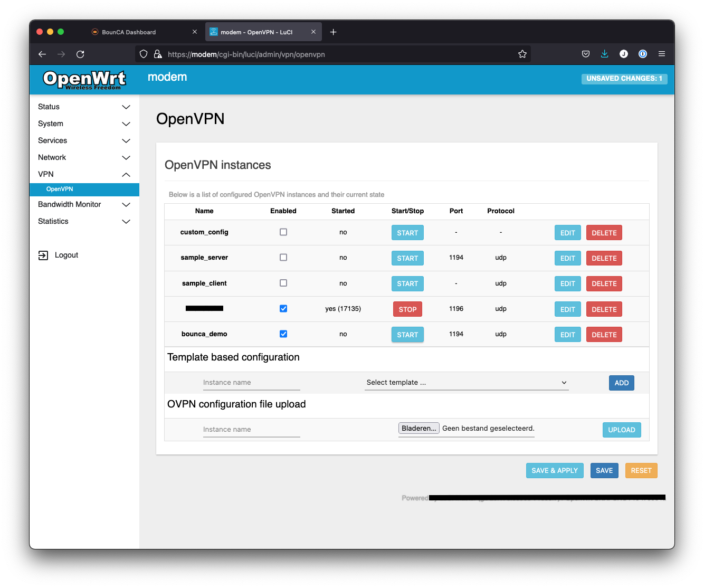Reload the current page
704x588 pixels.
(x=80, y=54)
